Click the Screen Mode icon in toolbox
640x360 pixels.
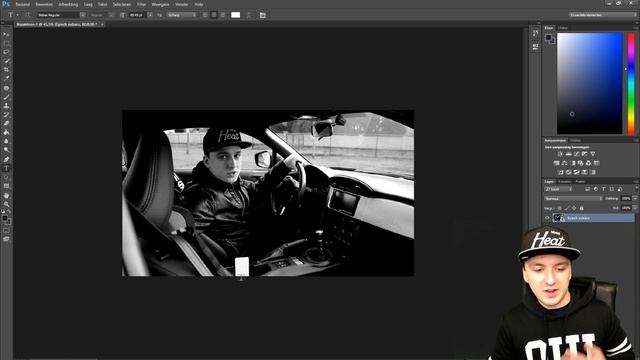point(6,239)
